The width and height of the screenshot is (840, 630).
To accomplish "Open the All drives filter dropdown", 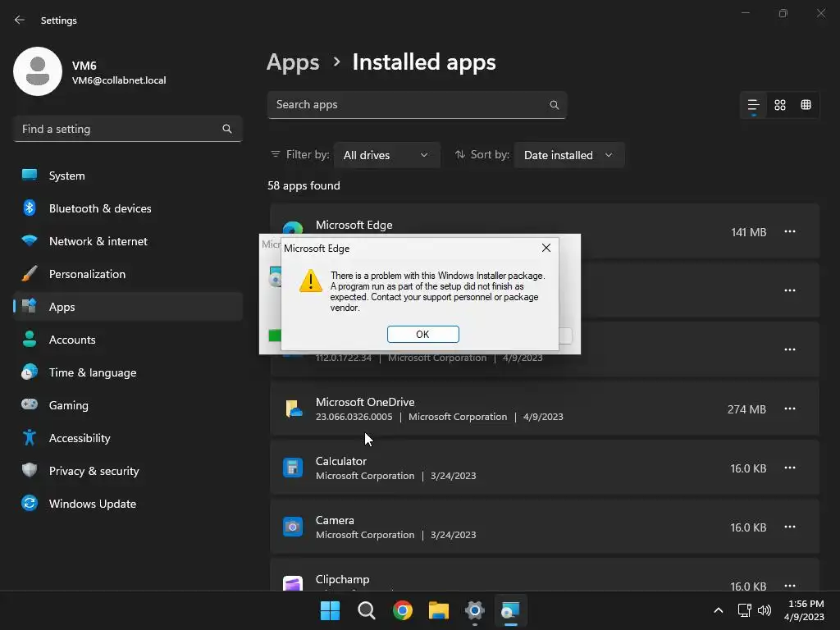I will pos(387,155).
